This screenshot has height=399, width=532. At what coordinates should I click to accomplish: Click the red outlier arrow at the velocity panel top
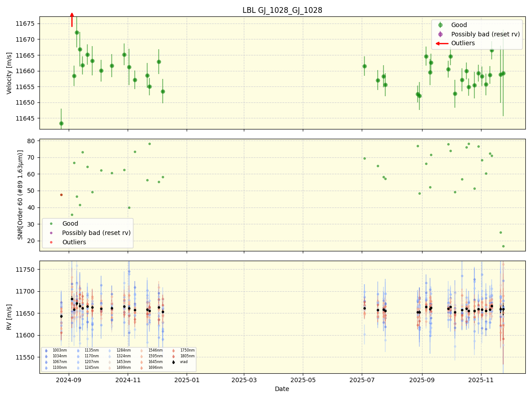pos(72,20)
